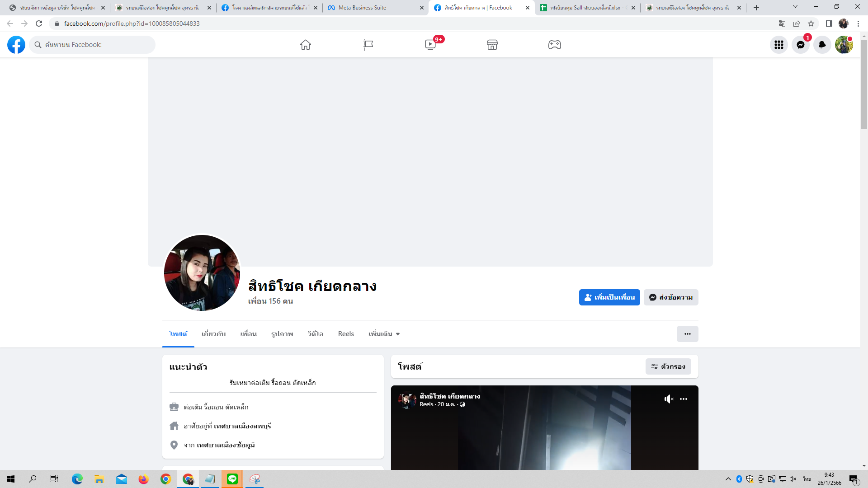
Task: Bookmark this page with star icon
Action: 811,23
